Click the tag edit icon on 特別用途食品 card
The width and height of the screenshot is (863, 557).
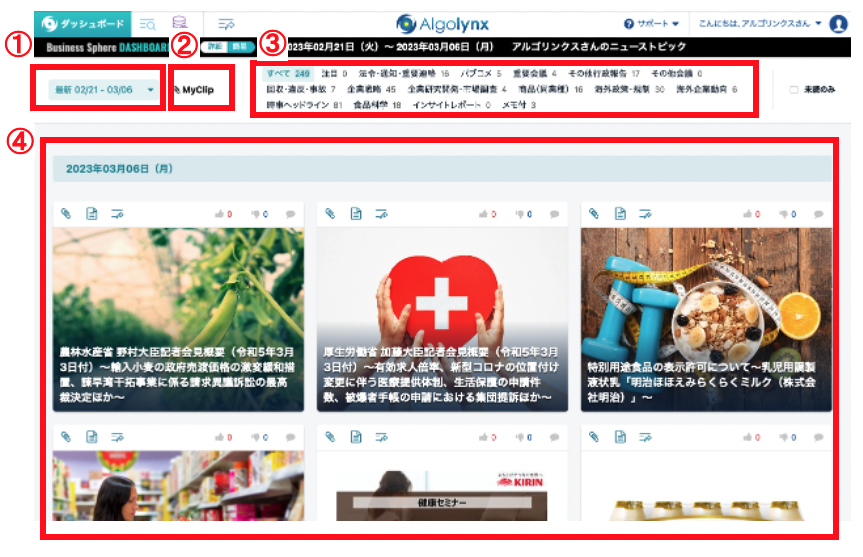[645, 214]
